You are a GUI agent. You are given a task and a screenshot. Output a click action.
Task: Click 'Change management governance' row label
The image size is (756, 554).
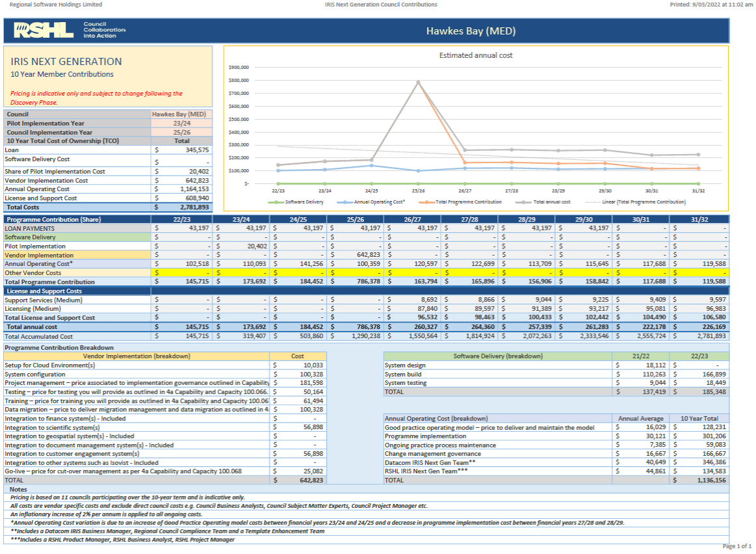(432, 454)
